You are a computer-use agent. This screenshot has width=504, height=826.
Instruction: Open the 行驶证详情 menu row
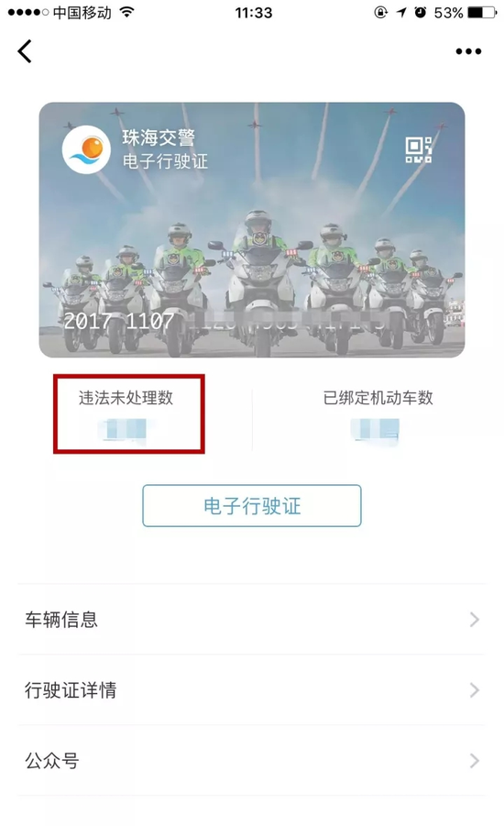[x=252, y=690]
